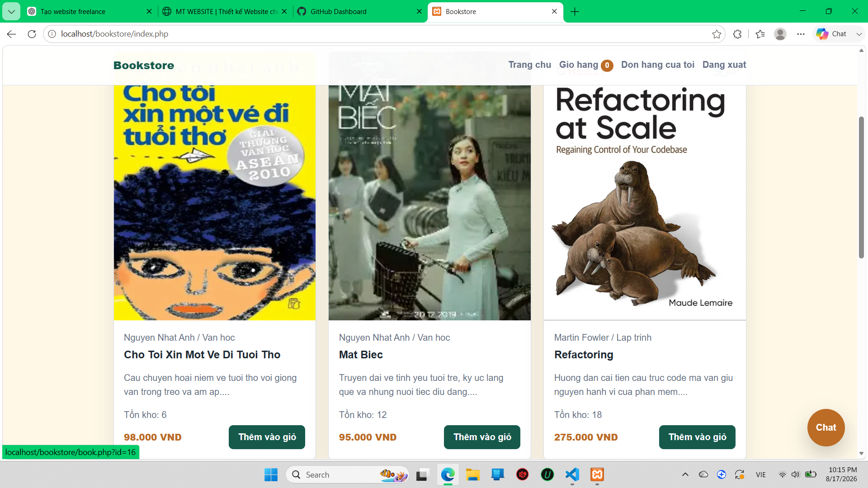Click the page's vertical scrollbar thumb

861,188
